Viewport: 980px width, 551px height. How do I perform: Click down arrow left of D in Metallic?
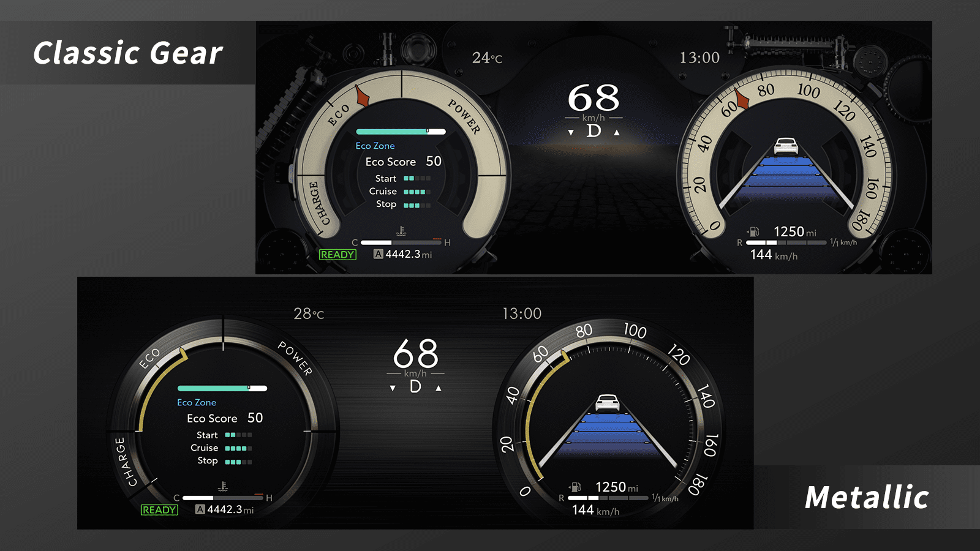pos(393,388)
